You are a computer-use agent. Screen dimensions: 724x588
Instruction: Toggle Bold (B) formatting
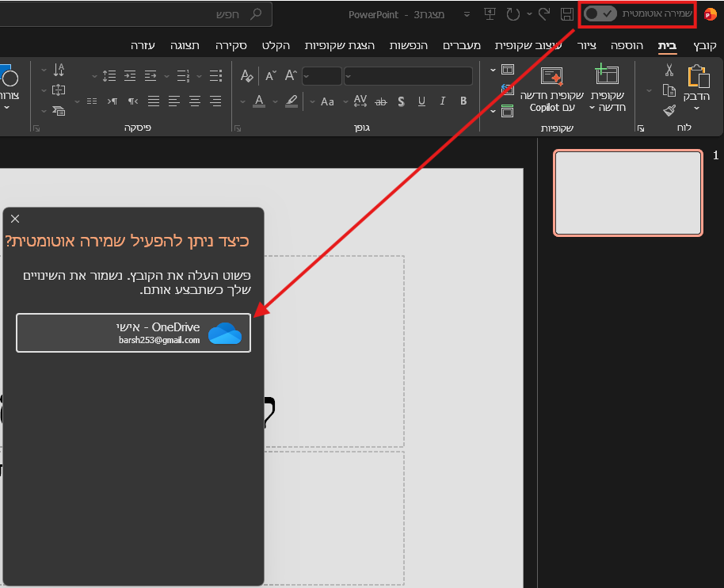tap(463, 101)
